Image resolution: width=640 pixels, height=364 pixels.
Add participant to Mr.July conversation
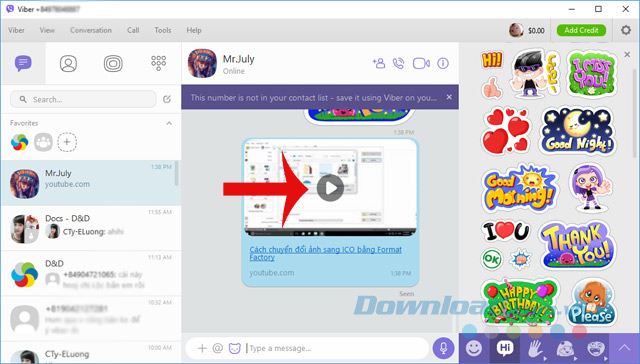pyautogui.click(x=379, y=63)
